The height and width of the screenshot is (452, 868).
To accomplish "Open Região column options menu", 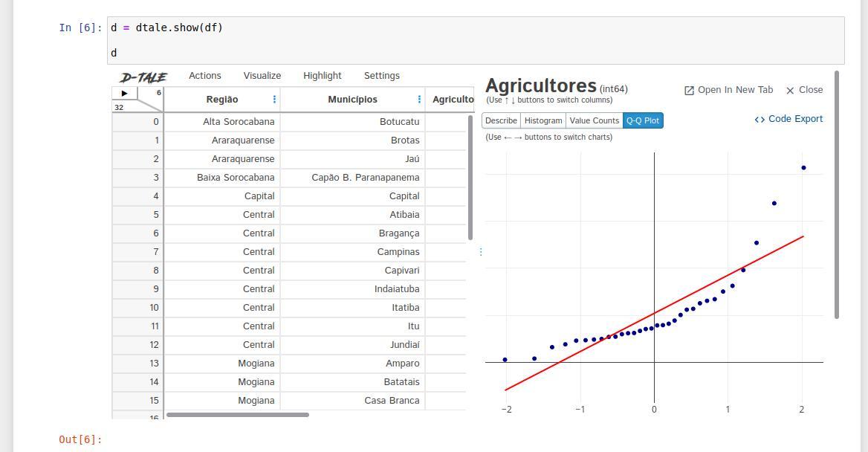I will click(274, 99).
